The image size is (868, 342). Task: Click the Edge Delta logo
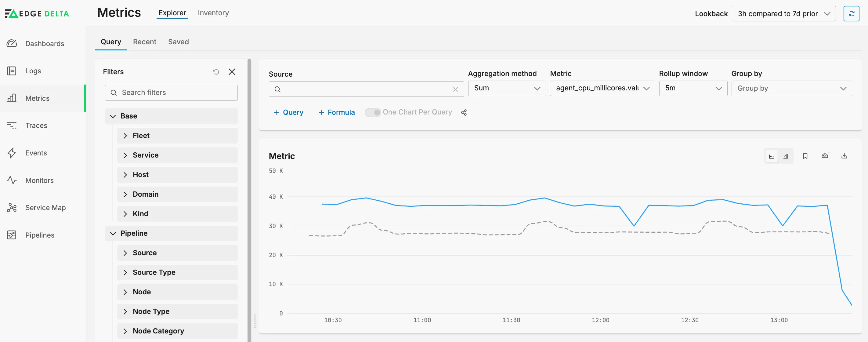click(x=37, y=13)
